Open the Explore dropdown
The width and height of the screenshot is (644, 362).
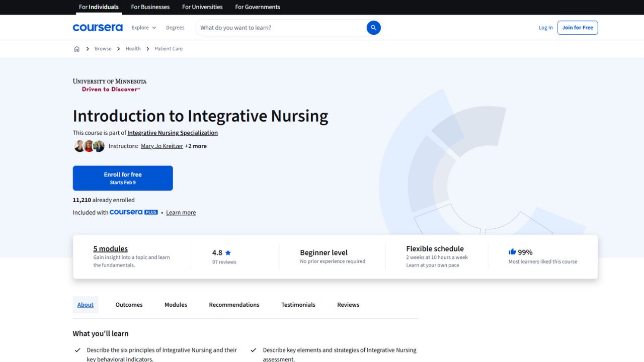pos(143,28)
